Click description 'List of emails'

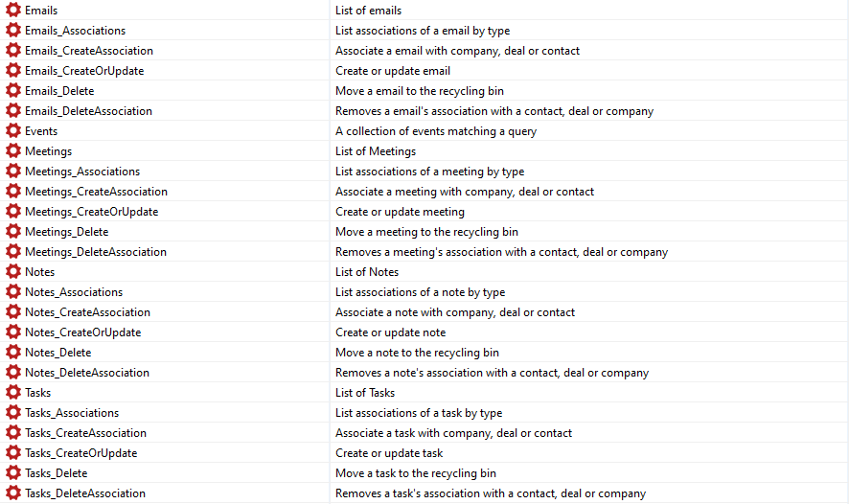click(369, 11)
